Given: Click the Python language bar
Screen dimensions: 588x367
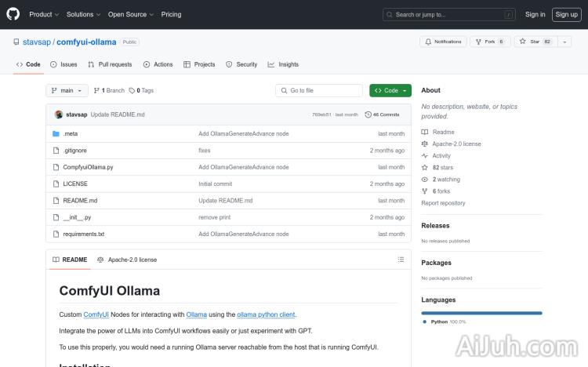Looking at the screenshot, I should (x=481, y=313).
